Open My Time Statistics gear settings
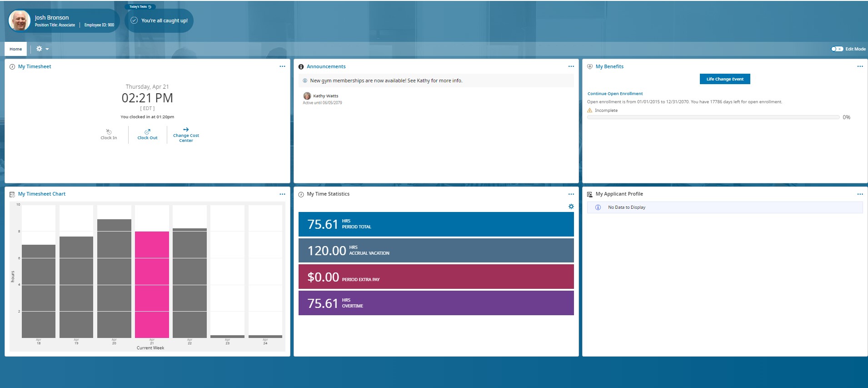 pyautogui.click(x=571, y=207)
